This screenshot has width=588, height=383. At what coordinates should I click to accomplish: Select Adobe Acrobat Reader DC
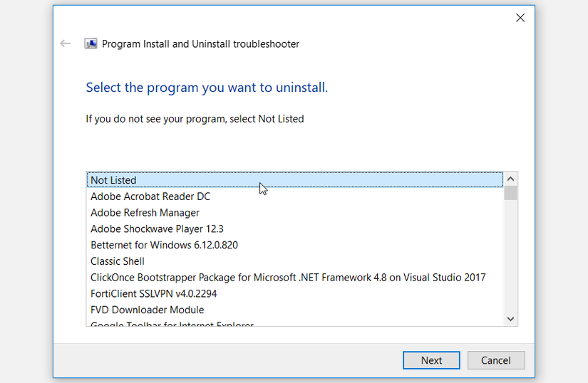tap(295, 196)
